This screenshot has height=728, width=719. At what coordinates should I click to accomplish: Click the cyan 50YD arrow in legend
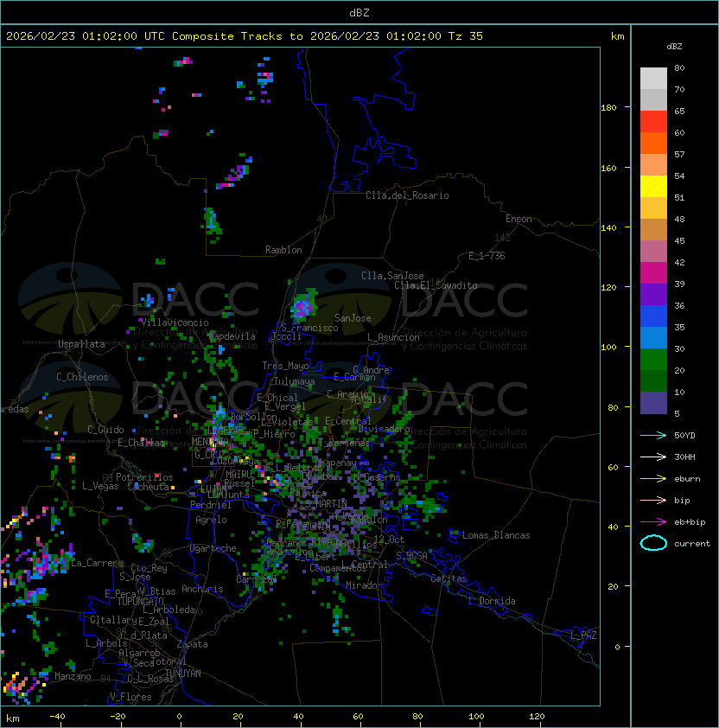653,435
